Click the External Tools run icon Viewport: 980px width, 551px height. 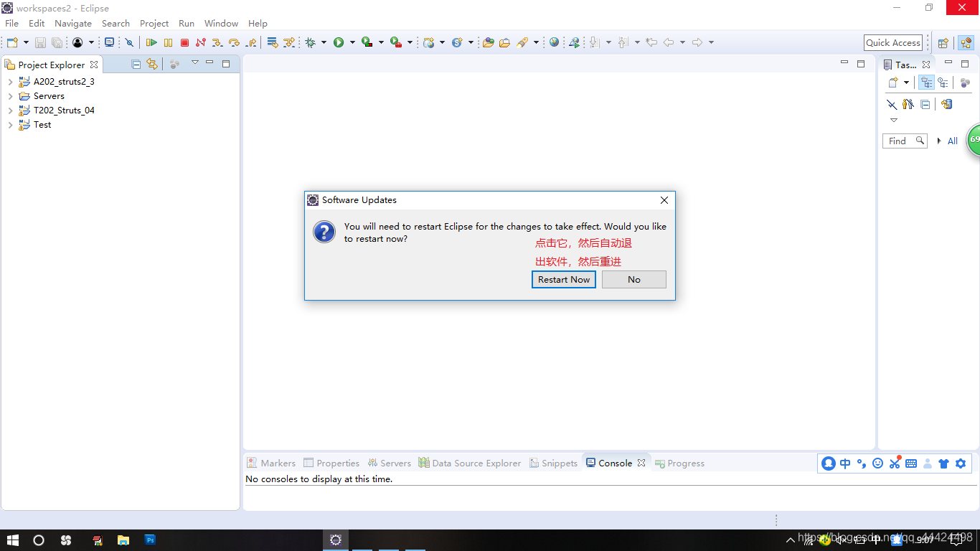(x=396, y=42)
